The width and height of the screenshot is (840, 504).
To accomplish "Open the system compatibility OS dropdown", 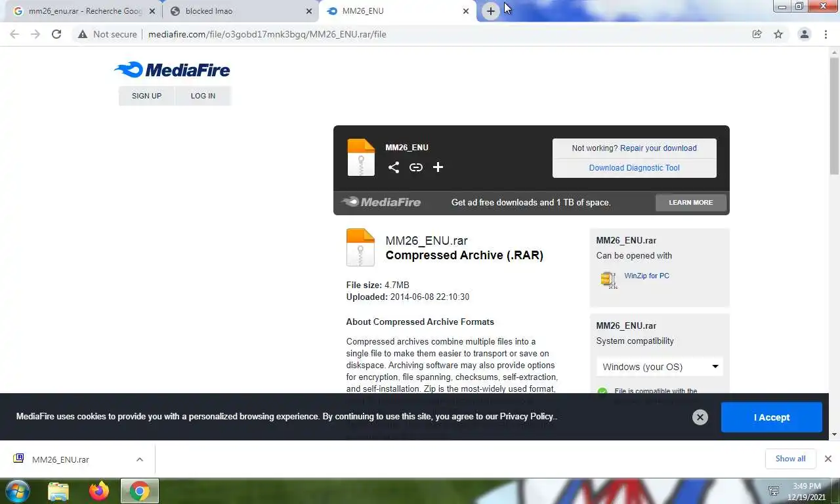I will (x=660, y=367).
